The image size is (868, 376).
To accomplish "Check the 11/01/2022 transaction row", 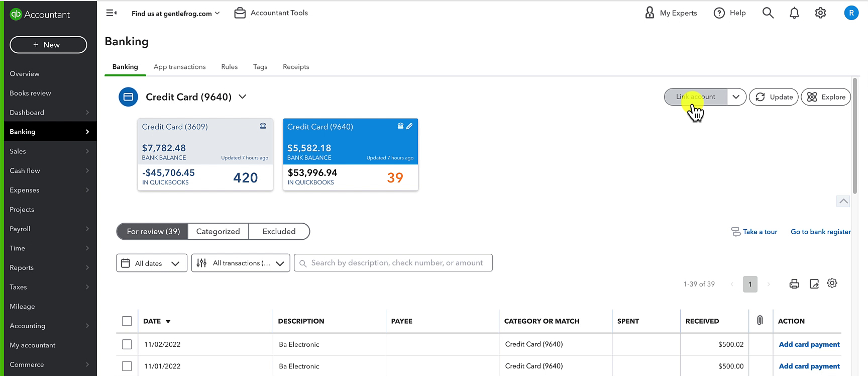I will coord(127,366).
